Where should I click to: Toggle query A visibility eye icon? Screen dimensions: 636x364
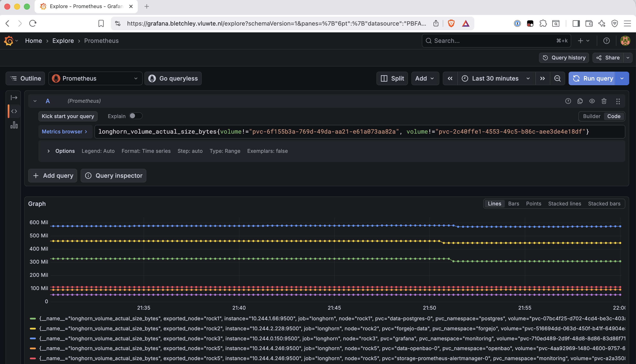[592, 101]
